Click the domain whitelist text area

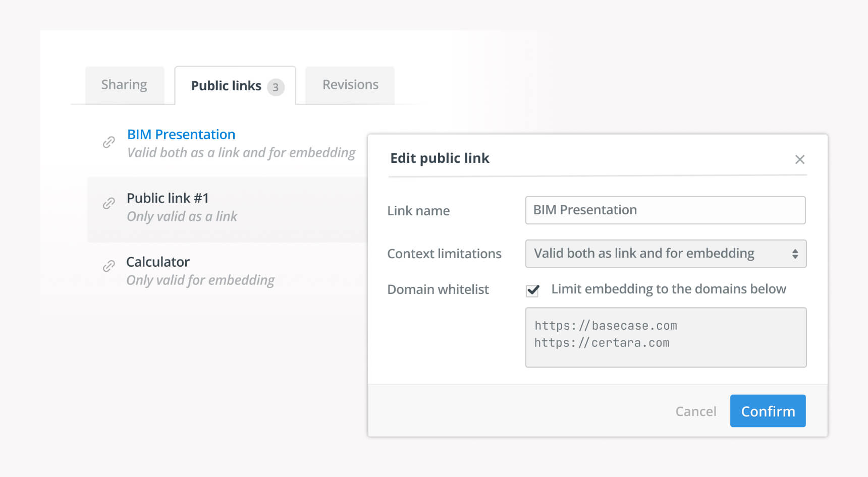[x=666, y=337]
